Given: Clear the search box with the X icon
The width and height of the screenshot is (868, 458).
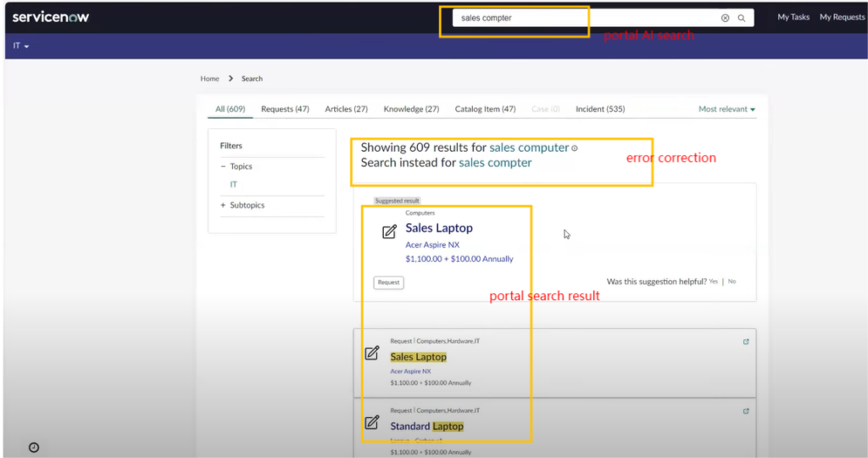Looking at the screenshot, I should coord(725,18).
